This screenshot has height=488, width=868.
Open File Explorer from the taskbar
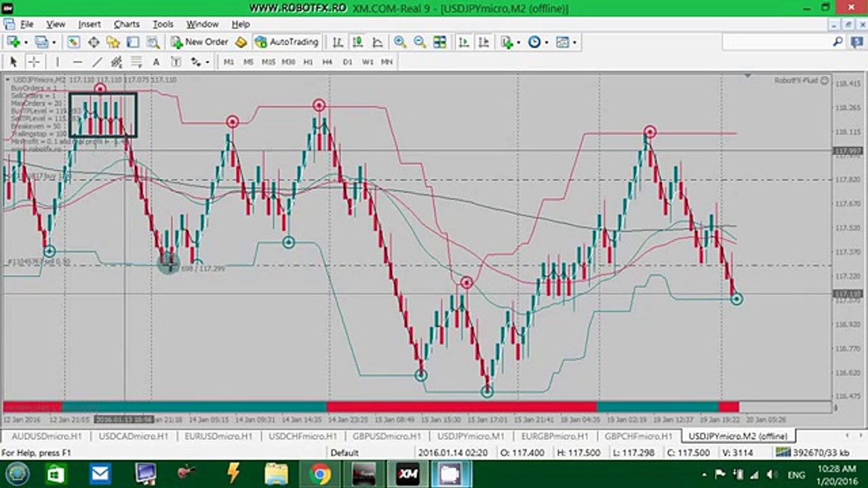[x=277, y=474]
